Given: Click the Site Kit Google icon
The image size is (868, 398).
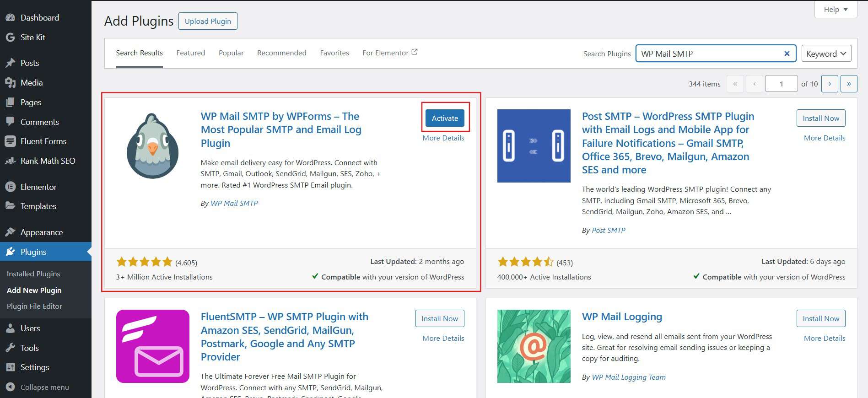Looking at the screenshot, I should click(x=10, y=38).
